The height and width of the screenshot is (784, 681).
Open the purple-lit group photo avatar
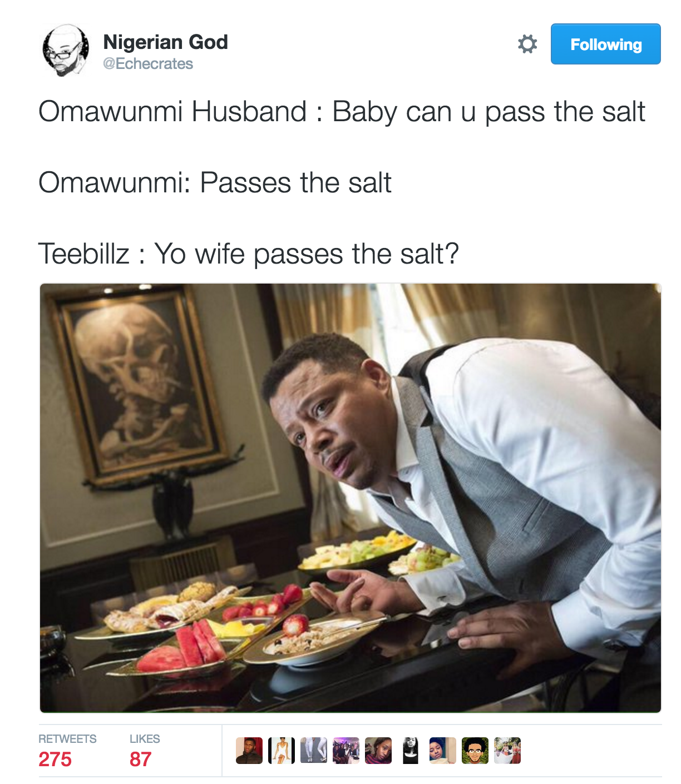pos(346,751)
